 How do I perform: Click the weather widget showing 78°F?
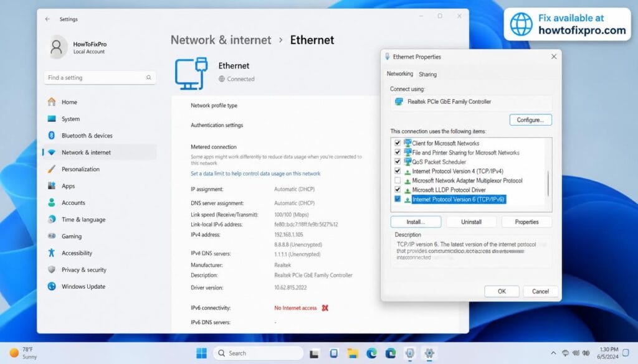(x=24, y=353)
